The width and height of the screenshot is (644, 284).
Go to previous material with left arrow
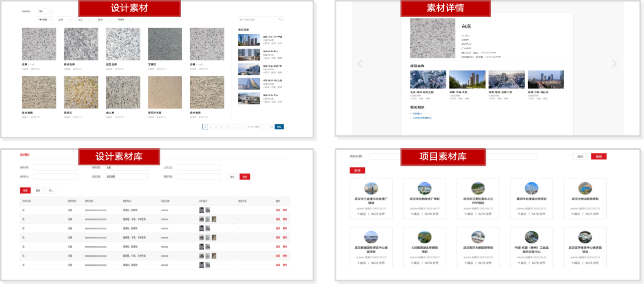(x=359, y=64)
